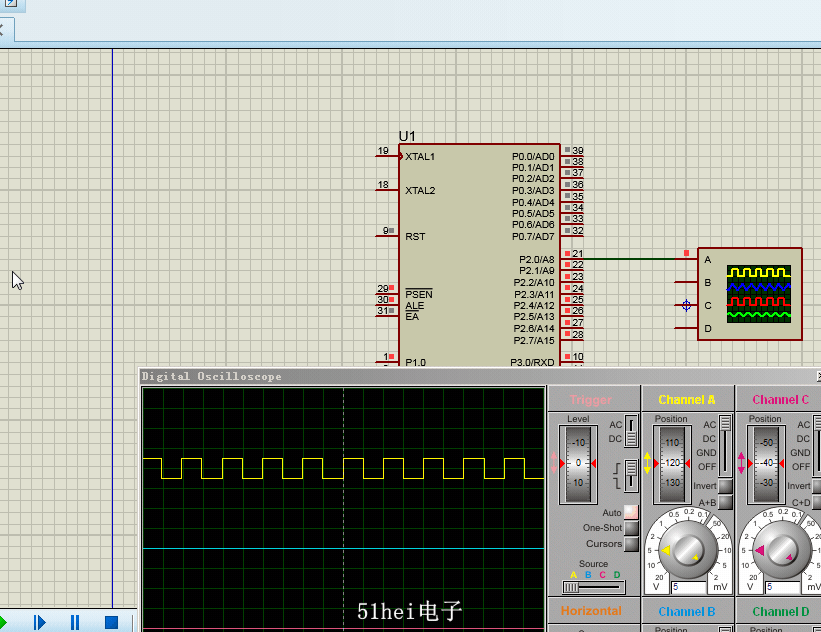Click the XTAL1 pin 19 of U1

pyautogui.click(x=386, y=156)
